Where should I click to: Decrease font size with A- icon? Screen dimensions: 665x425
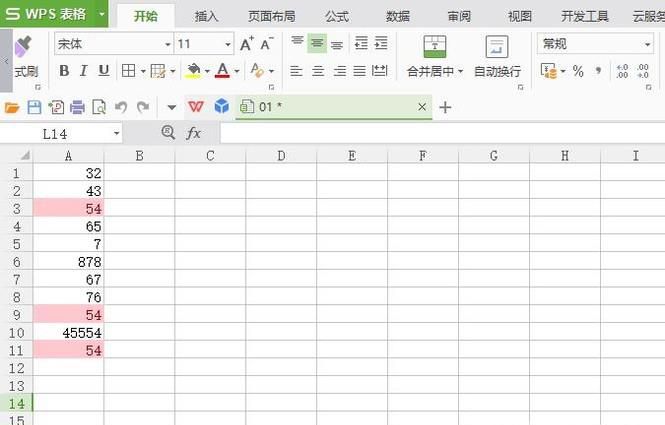[x=267, y=44]
